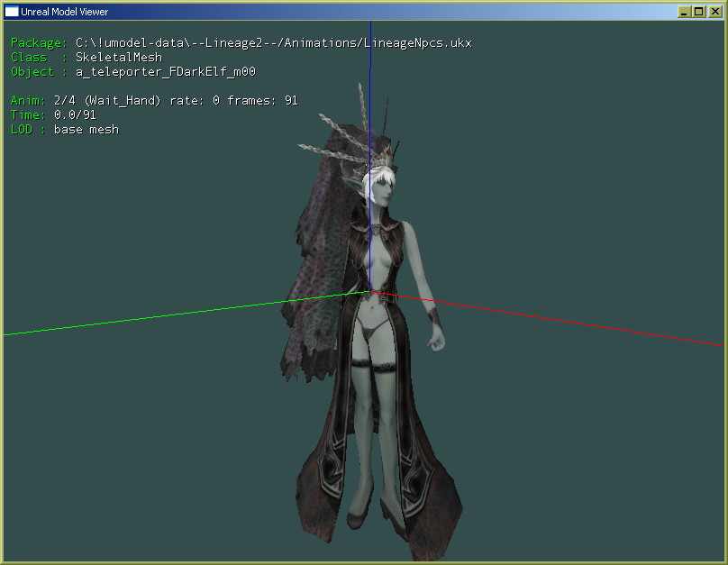Screen dimensions: 728x565
Task: Click the Unreal Model Viewer window icon
Action: point(12,12)
